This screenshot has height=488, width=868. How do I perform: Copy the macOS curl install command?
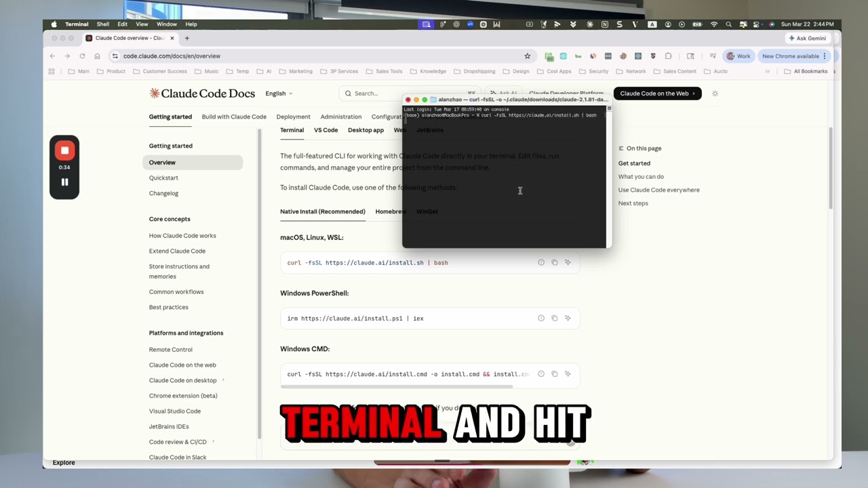[x=554, y=262]
